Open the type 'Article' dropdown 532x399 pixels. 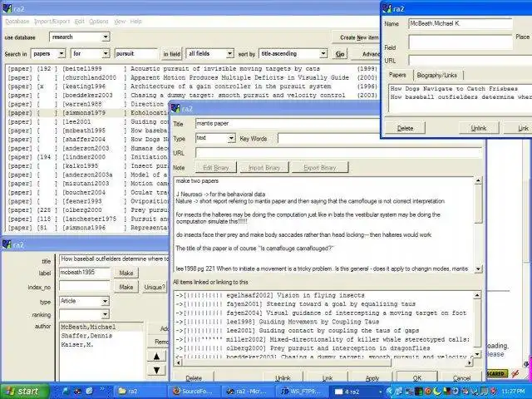point(106,301)
